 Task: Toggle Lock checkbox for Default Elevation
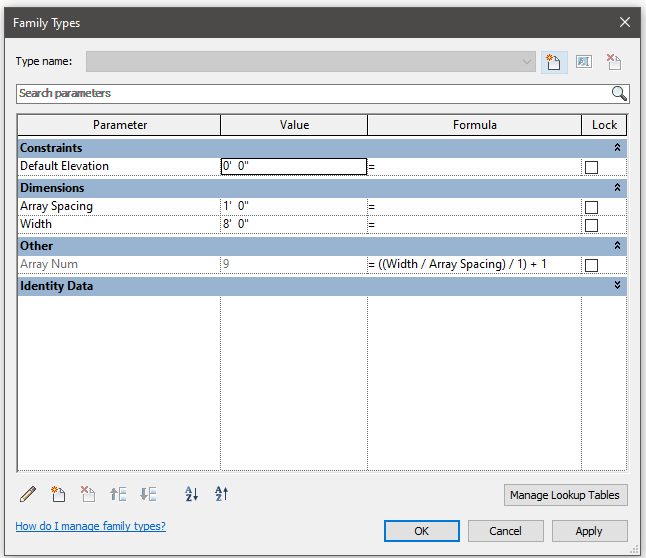[591, 167]
